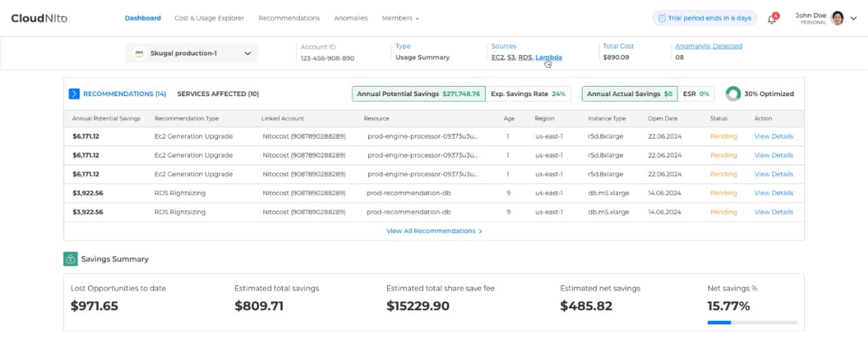868x342 pixels.
Task: Click John Doe's profile avatar
Action: (x=837, y=18)
